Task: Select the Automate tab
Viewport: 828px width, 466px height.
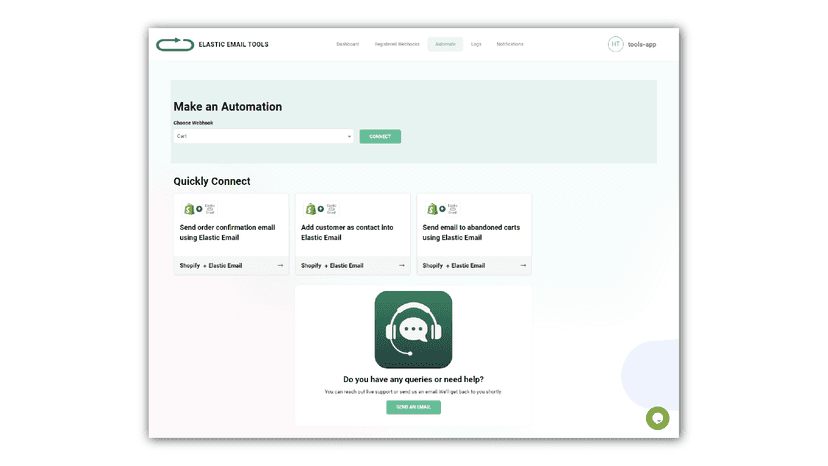Action: pyautogui.click(x=445, y=44)
